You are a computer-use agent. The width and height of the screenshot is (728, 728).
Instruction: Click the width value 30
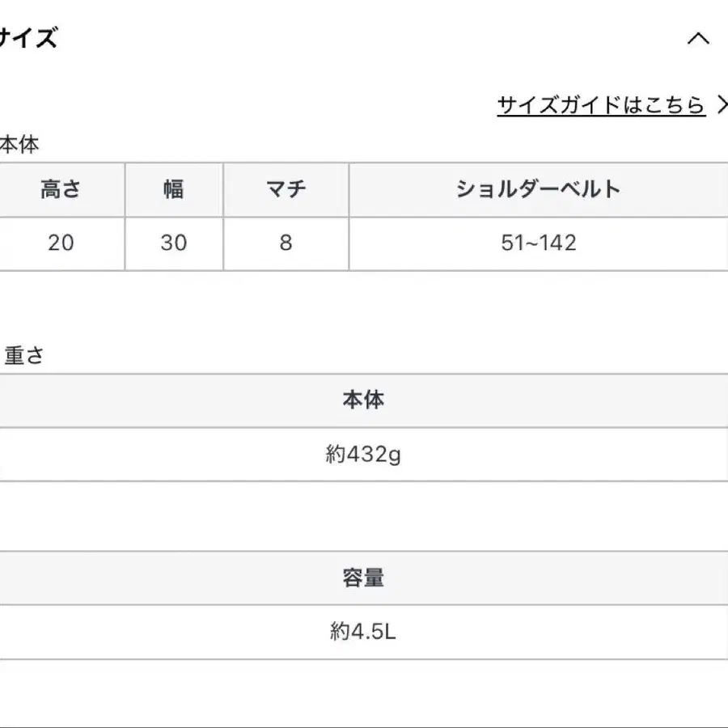[172, 243]
